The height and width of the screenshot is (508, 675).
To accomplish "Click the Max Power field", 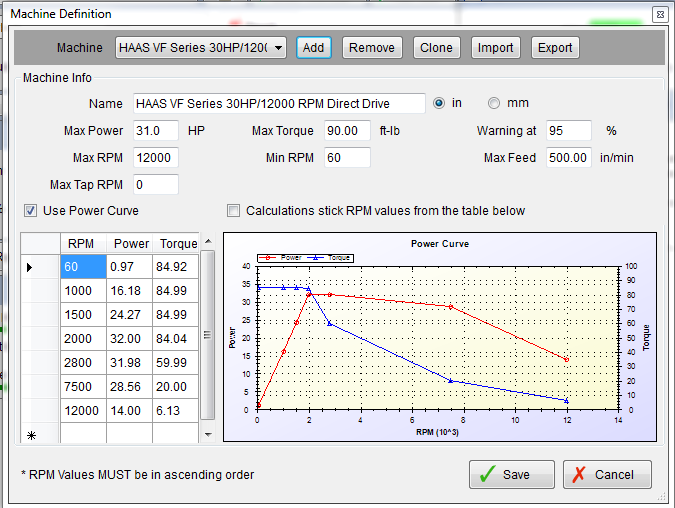I will [155, 130].
